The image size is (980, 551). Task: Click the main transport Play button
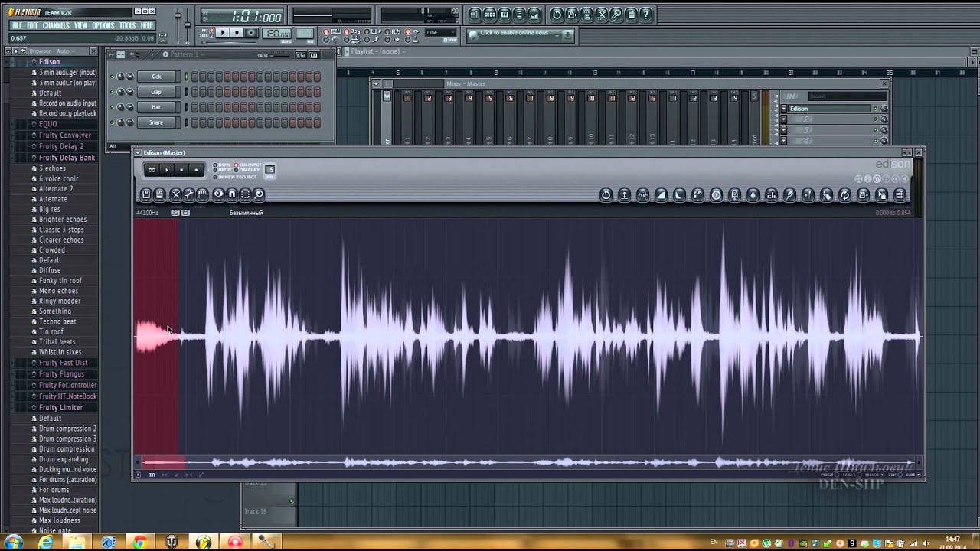[x=222, y=33]
